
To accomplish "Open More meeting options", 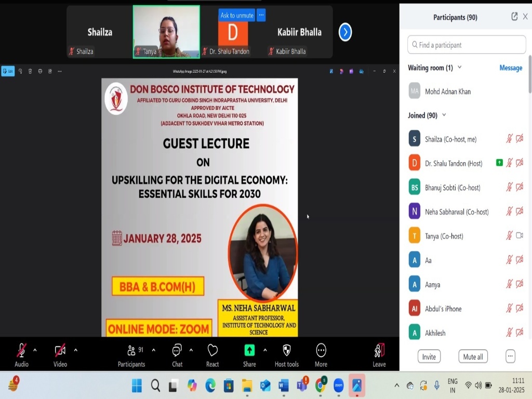I will tap(321, 351).
